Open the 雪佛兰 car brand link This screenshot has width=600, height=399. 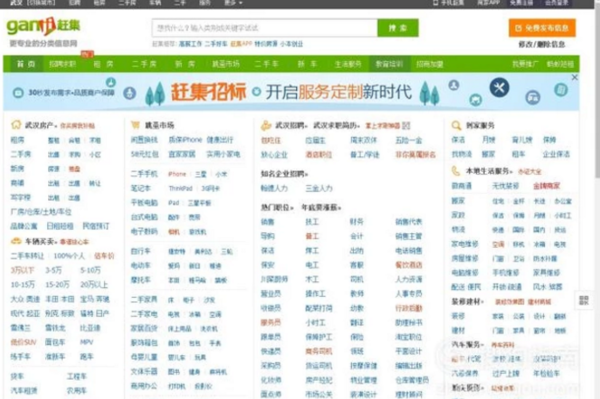[20, 328]
